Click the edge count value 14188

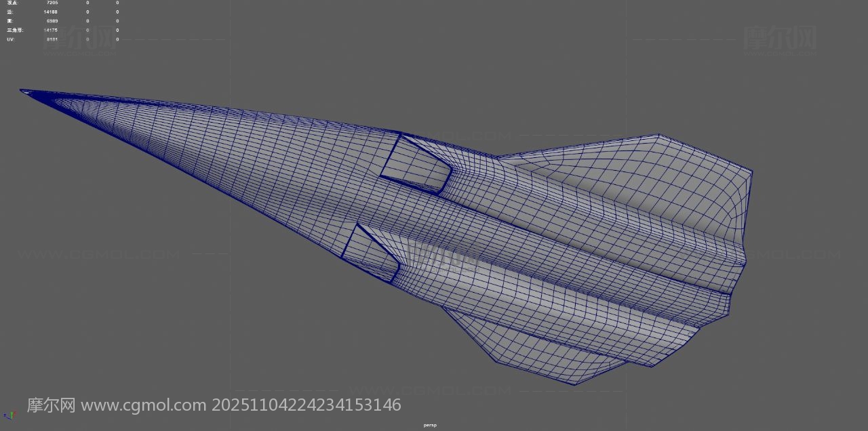coord(50,12)
